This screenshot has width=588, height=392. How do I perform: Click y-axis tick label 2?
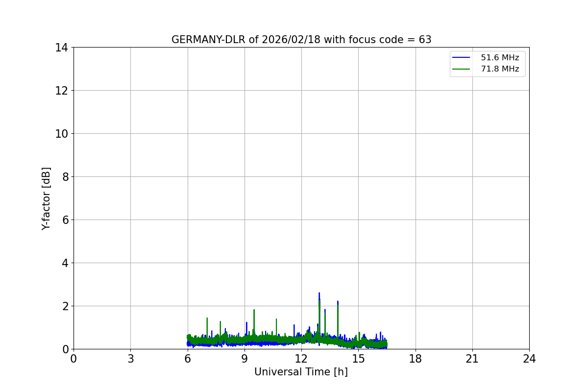pos(65,306)
